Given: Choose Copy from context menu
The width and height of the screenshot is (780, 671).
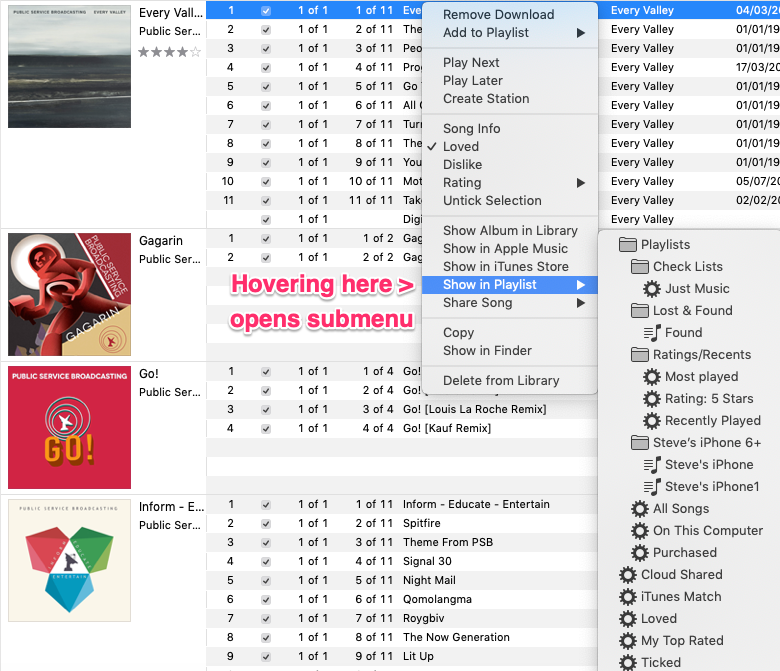Looking at the screenshot, I should 509,332.
